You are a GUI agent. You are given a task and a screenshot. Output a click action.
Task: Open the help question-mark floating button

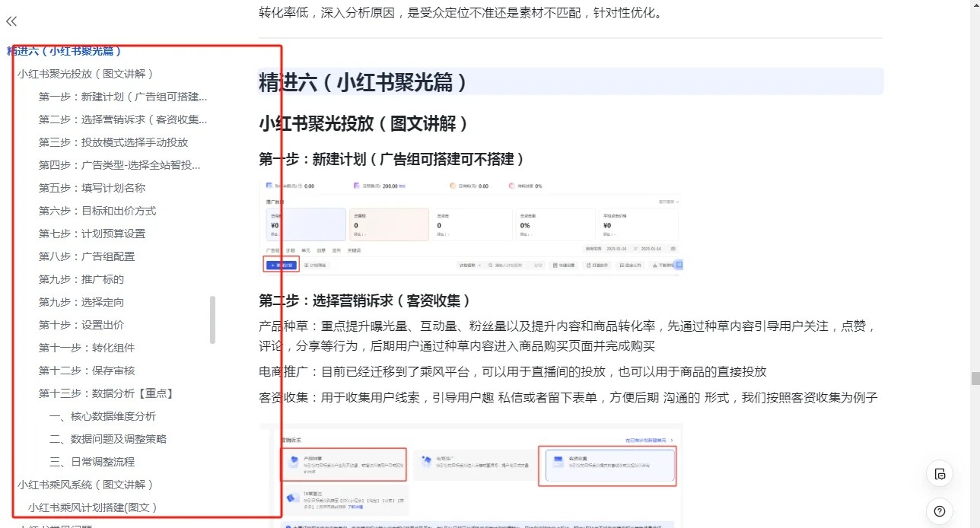pyautogui.click(x=940, y=511)
